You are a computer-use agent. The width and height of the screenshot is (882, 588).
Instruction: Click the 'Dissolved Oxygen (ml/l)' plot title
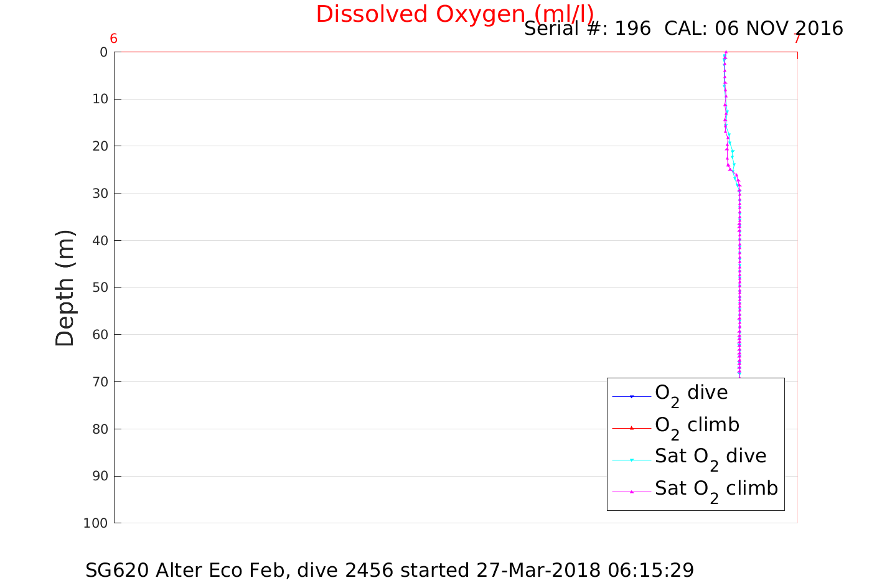pyautogui.click(x=454, y=14)
